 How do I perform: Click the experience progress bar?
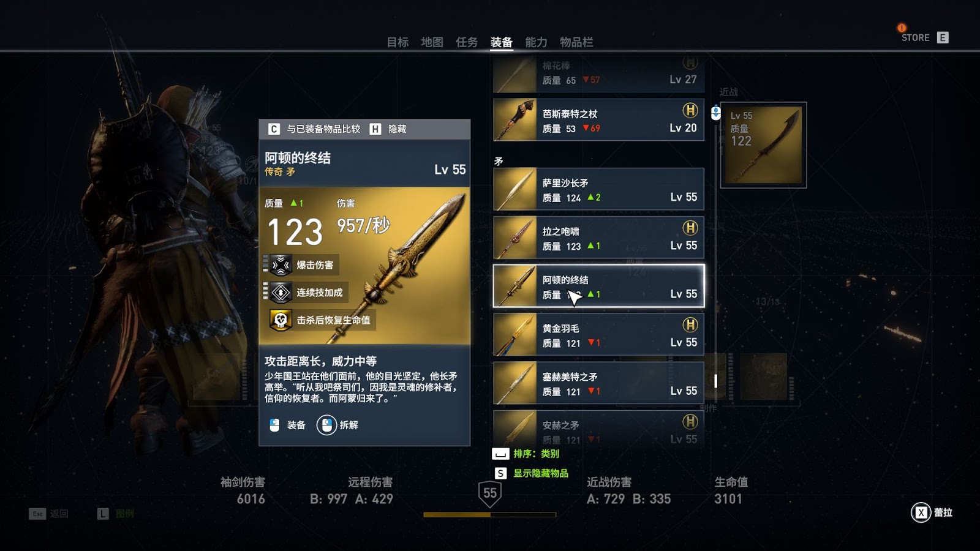tap(490, 515)
